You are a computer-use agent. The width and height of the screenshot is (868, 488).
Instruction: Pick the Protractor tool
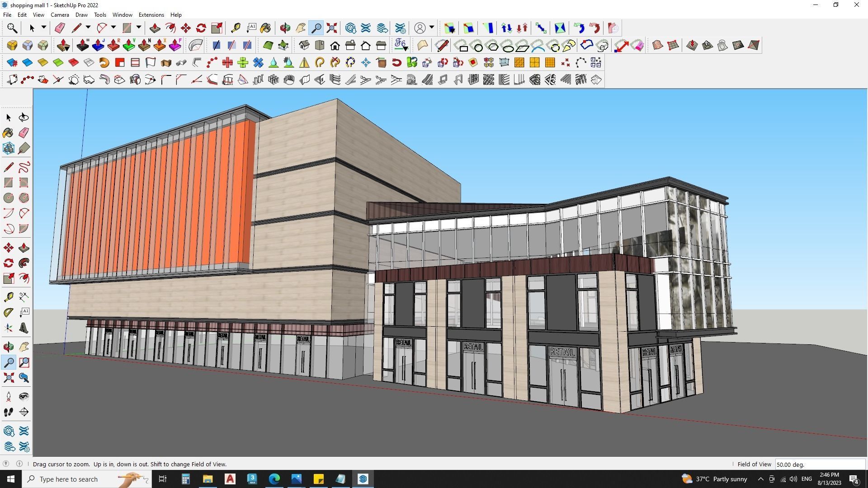coord(9,312)
